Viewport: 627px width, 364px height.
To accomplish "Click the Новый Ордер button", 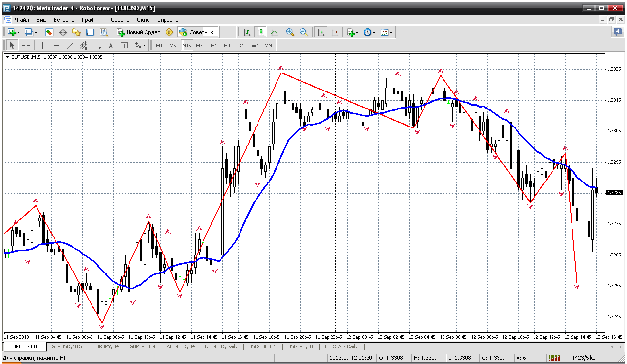I will click(x=139, y=32).
